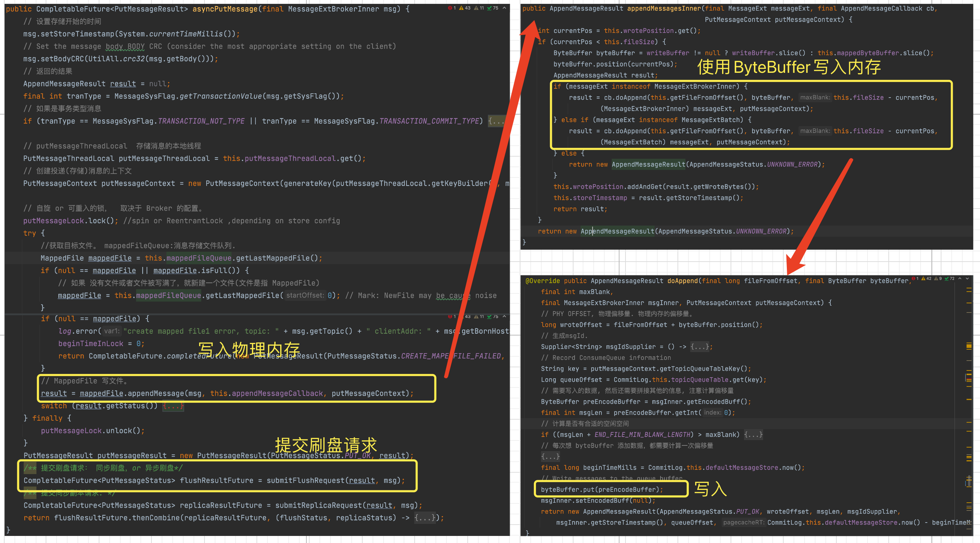Click the startOffset inlay hint in getLastMappedFile
Screen dimensions: 980x543
tap(305, 296)
